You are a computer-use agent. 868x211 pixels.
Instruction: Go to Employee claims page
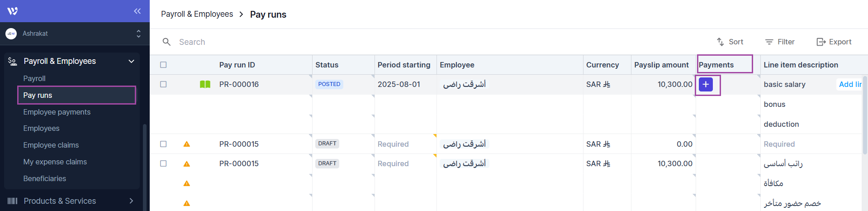click(x=51, y=145)
